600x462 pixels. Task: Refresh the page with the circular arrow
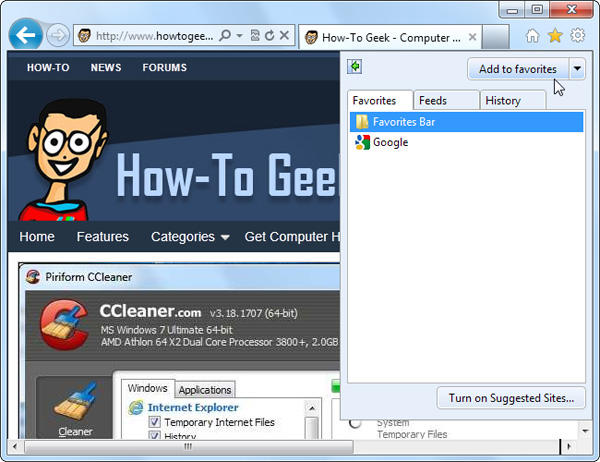(269, 36)
